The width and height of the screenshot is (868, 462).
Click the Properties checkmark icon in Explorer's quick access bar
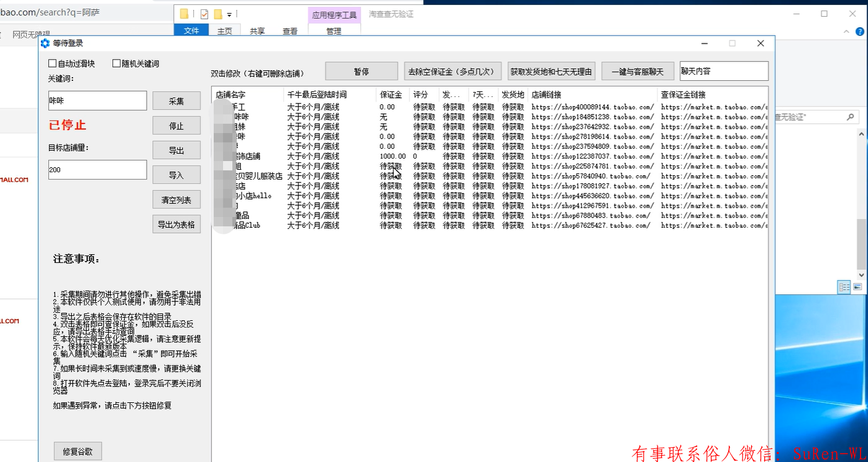point(204,14)
